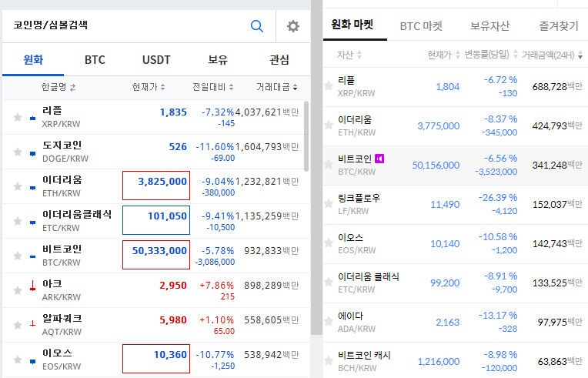The image size is (588, 378).
Task: Toggle favorite star for 이더리움 in right panel
Action: click(329, 126)
